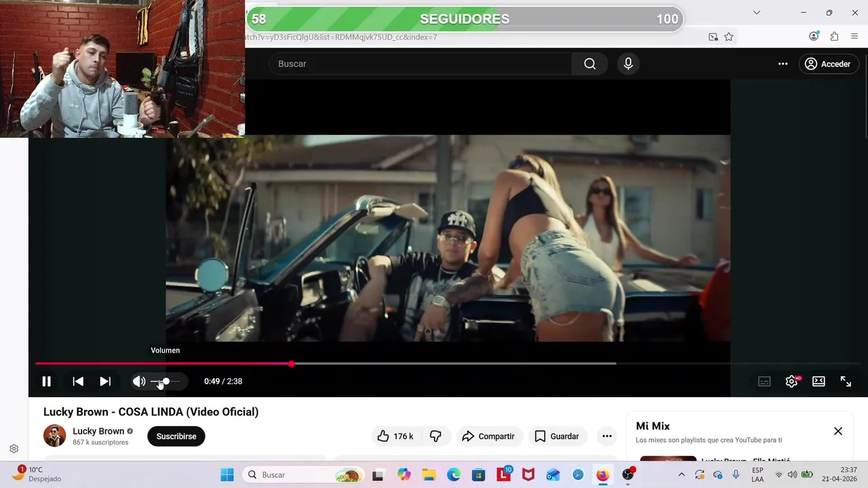Toggle theater mode in the player
868x488 pixels.
pos(818,382)
